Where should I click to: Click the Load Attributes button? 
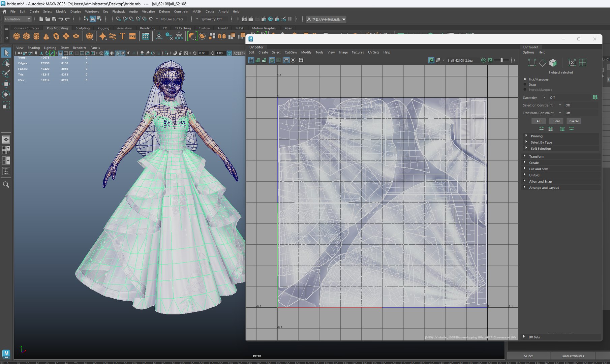(x=573, y=356)
